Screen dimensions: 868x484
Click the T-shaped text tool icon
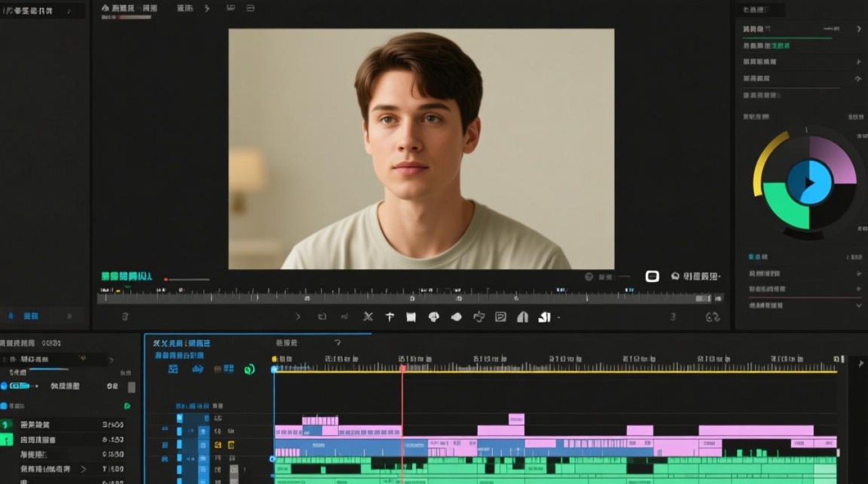point(389,317)
